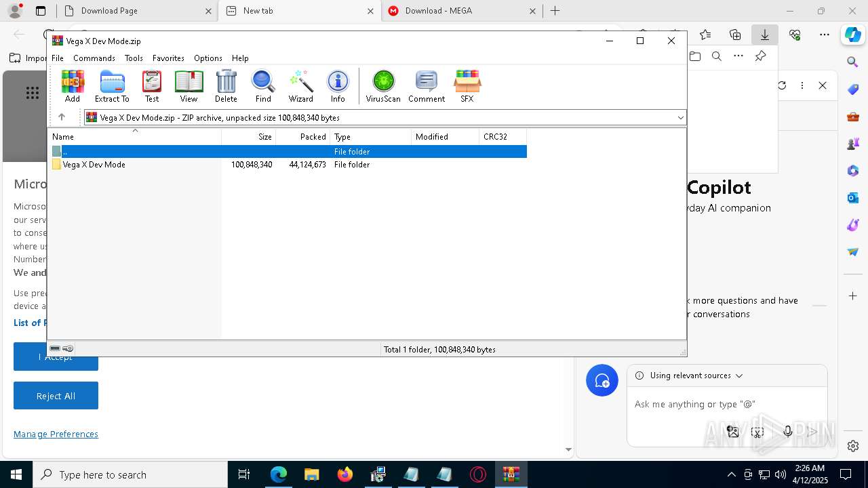Viewport: 868px width, 488px height.
Task: Add a Comment to the archive
Action: tap(427, 86)
